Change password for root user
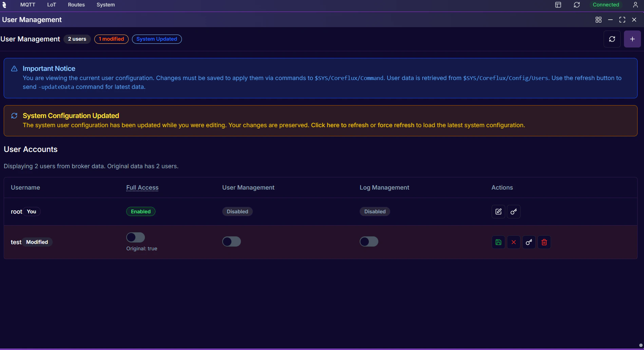Screen dimensions: 644x350 click(x=513, y=211)
